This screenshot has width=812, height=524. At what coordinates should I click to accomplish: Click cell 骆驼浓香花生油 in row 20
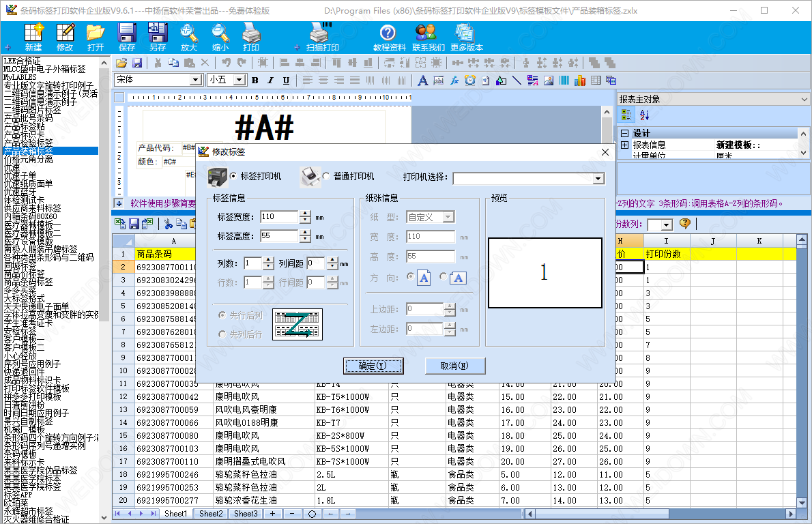pos(263,500)
